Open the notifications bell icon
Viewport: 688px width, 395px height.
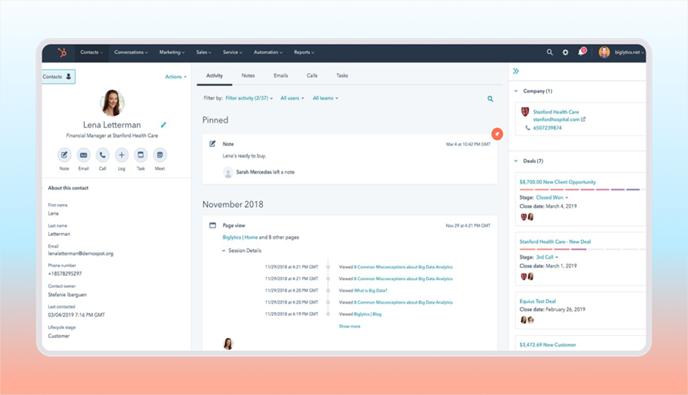click(x=581, y=52)
